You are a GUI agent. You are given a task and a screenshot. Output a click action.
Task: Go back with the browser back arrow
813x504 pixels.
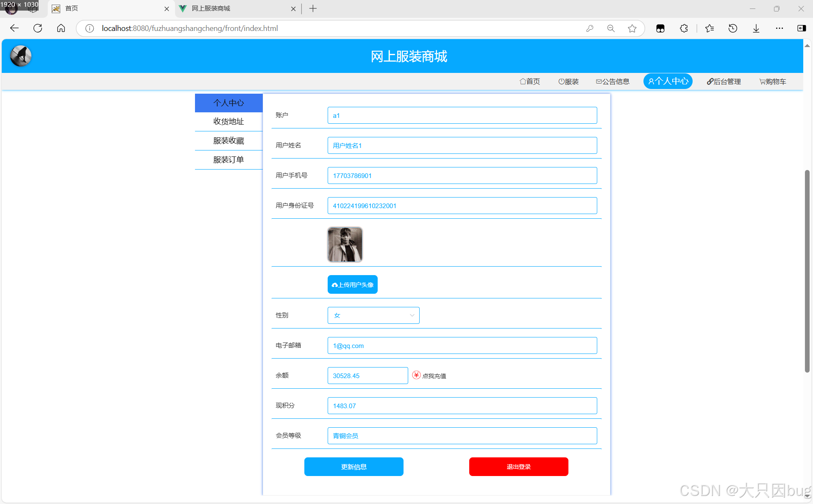14,28
